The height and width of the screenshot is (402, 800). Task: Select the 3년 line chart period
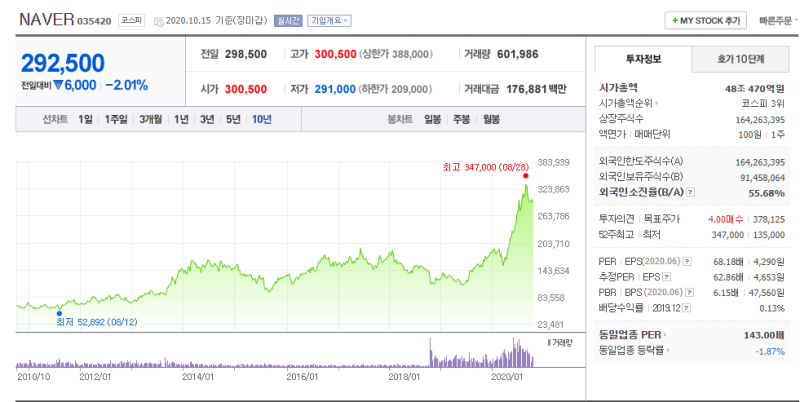click(207, 120)
